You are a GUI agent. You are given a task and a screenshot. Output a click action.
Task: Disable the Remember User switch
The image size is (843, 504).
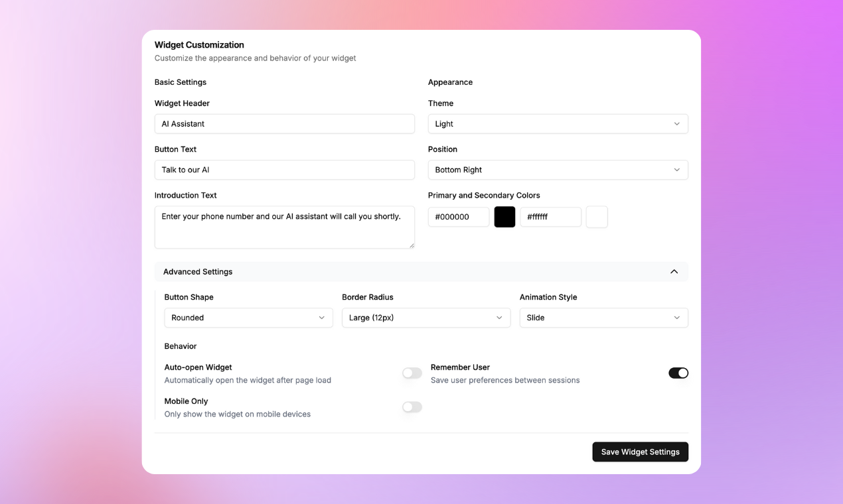(x=678, y=373)
